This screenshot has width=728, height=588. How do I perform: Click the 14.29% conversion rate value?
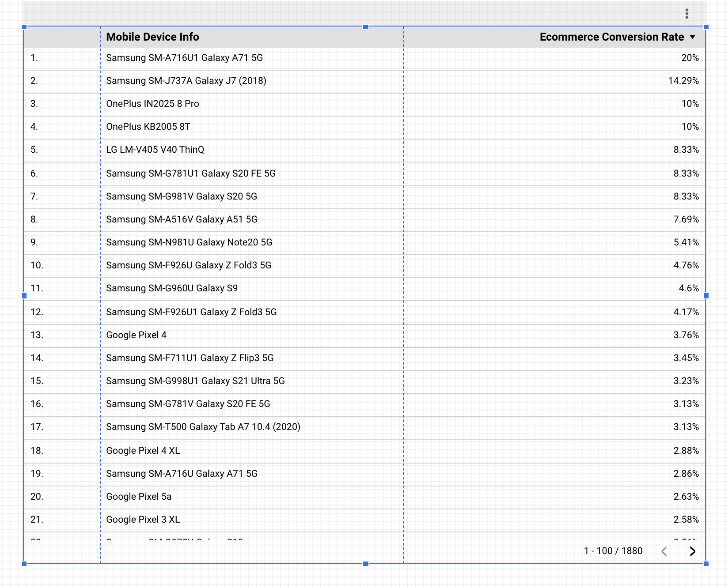(683, 81)
